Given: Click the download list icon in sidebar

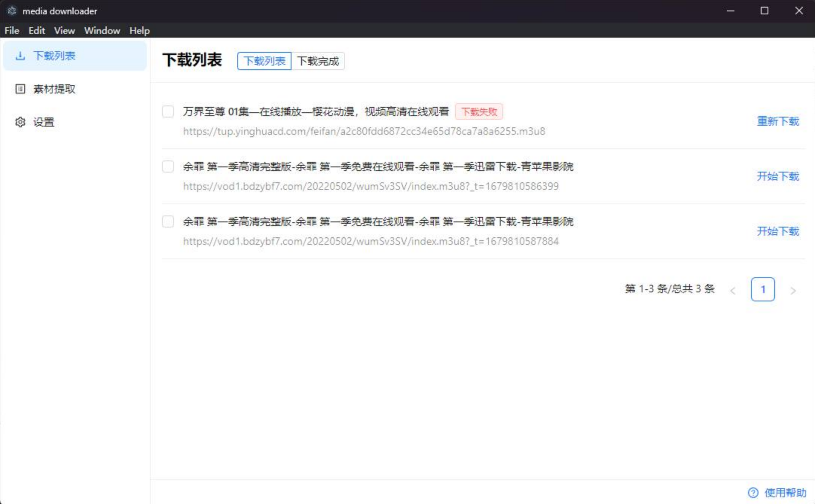Looking at the screenshot, I should [x=20, y=55].
